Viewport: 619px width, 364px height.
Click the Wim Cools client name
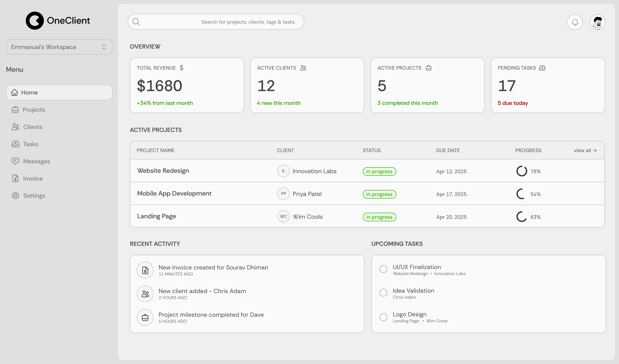308,217
